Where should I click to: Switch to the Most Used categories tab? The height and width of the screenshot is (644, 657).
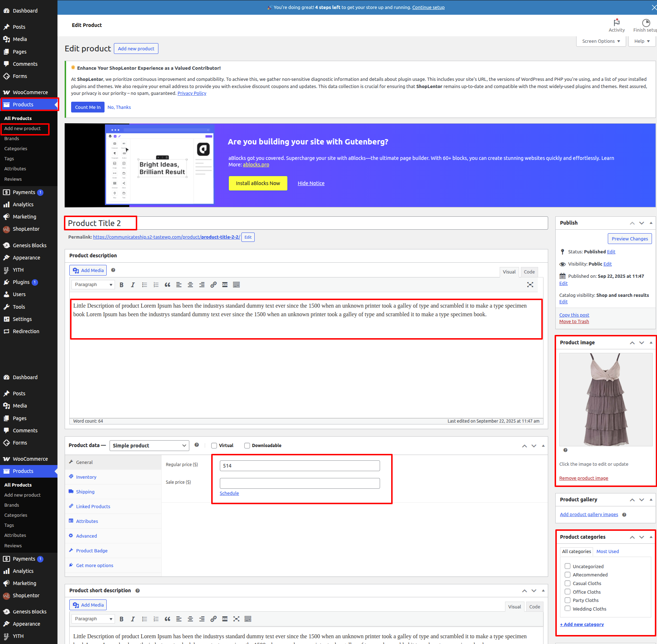[x=607, y=551]
